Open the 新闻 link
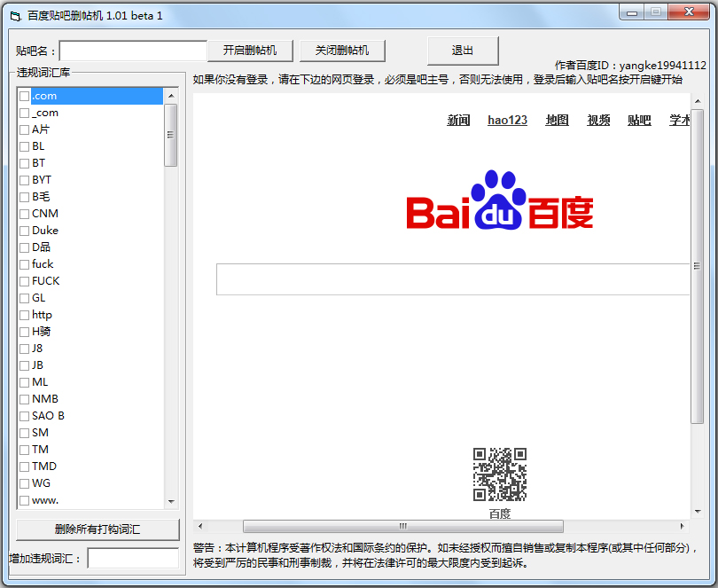 [458, 120]
